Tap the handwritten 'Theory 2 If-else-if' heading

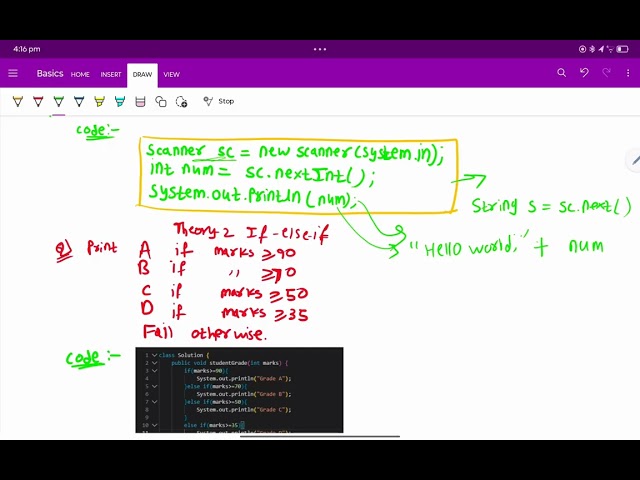[251, 233]
